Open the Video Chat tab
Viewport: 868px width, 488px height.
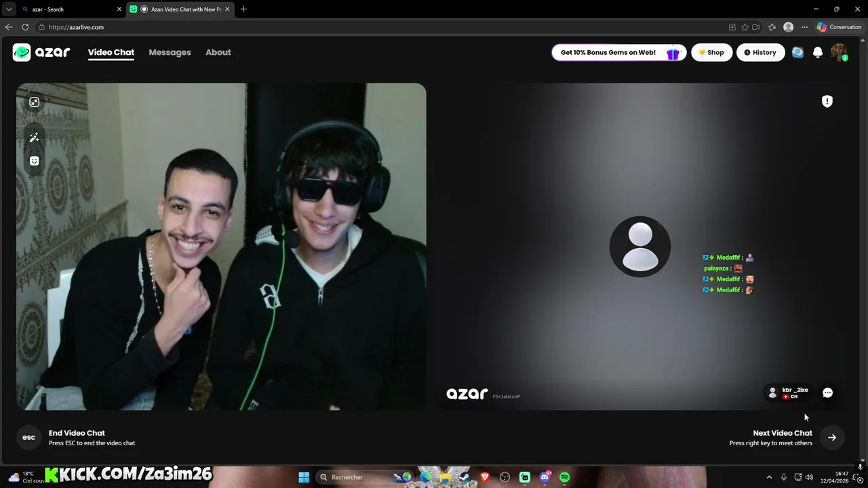point(111,52)
